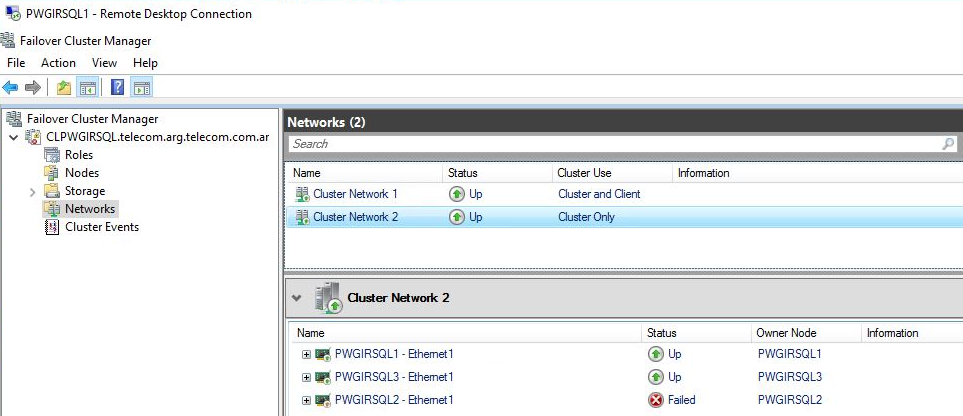Image resolution: width=963 pixels, height=416 pixels.
Task: Click the Failover Cluster Manager tree root icon
Action: tap(14, 119)
